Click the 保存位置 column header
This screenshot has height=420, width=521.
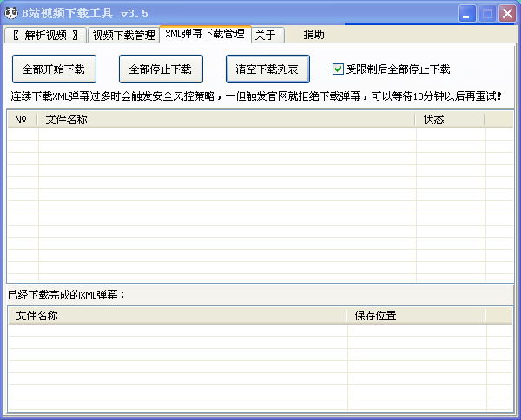(416, 315)
